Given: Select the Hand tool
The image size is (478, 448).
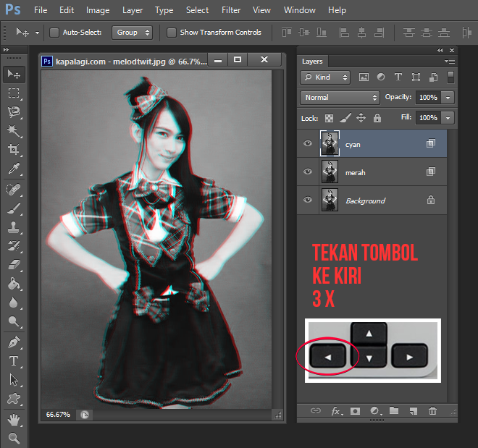Looking at the screenshot, I should point(14,419).
